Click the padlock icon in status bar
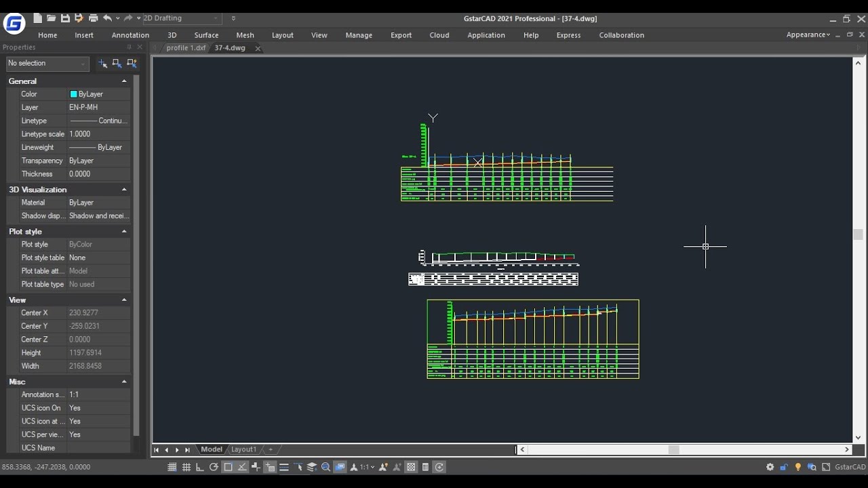The image size is (868, 488). pyautogui.click(x=784, y=467)
